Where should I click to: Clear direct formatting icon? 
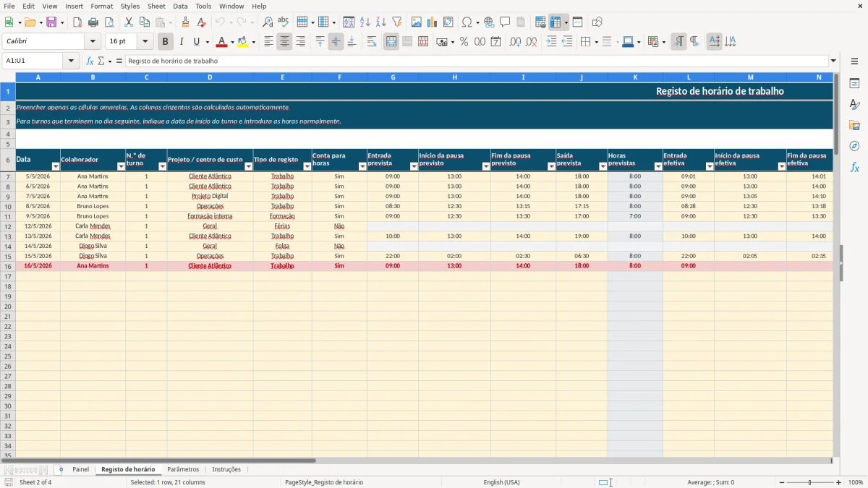(x=201, y=22)
